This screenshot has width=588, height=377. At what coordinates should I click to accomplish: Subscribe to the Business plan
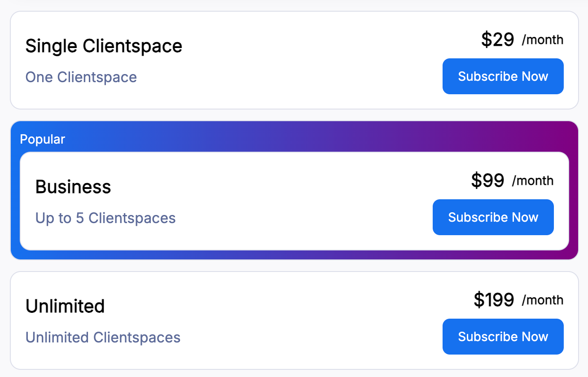point(493,217)
